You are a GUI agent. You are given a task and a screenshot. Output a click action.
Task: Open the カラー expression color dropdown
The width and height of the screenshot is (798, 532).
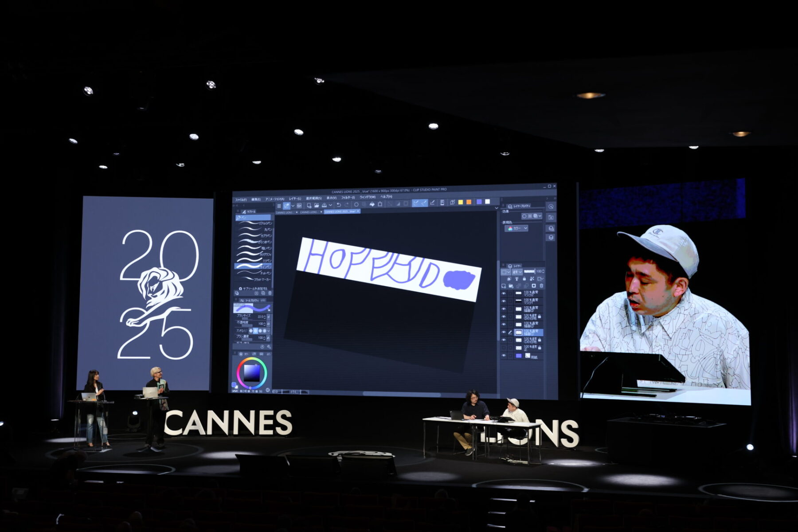point(516,228)
